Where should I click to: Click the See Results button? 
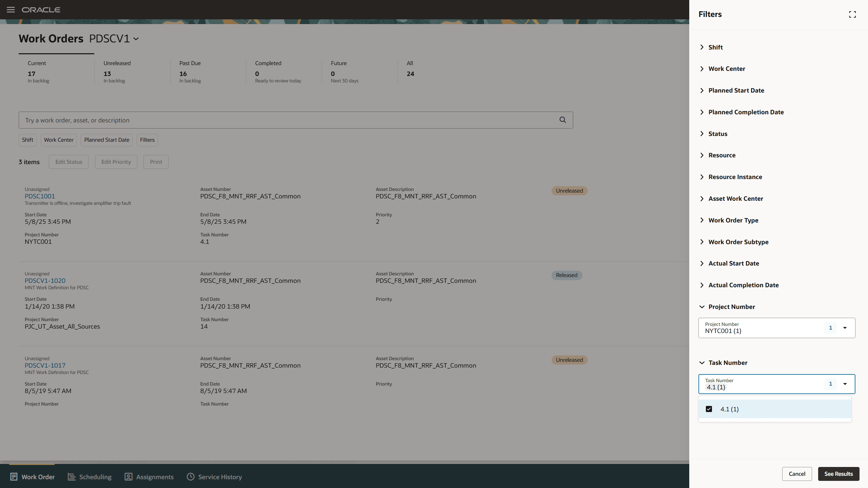point(838,474)
